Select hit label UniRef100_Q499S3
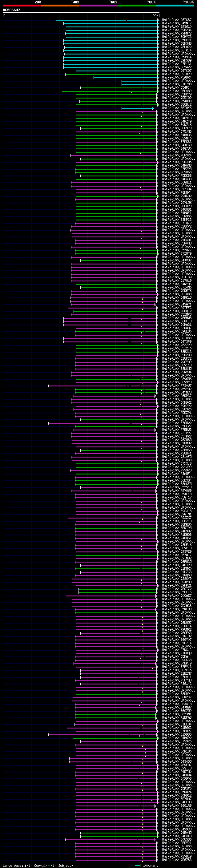The height and width of the screenshot is (868, 197). [176, 829]
